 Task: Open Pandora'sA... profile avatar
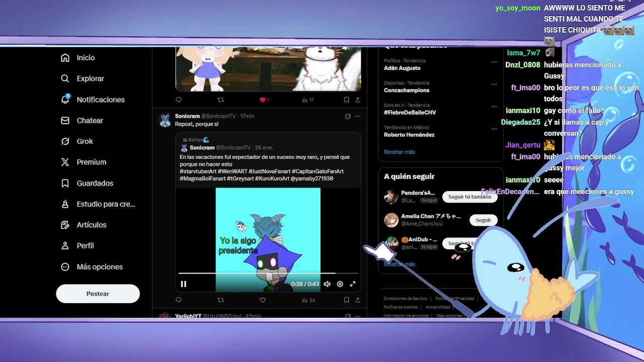click(x=391, y=197)
